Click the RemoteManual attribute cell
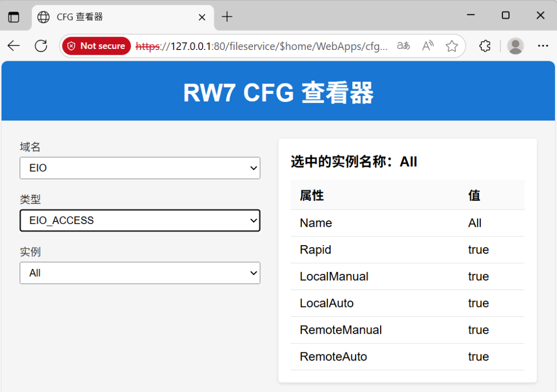557x392 pixels. pyautogui.click(x=341, y=330)
